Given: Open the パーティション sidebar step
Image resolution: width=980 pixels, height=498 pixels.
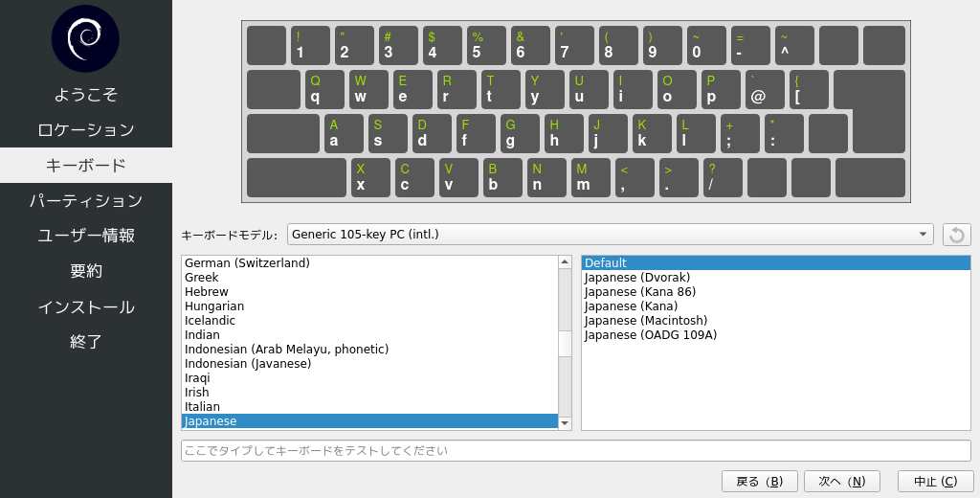Looking at the screenshot, I should tap(86, 201).
